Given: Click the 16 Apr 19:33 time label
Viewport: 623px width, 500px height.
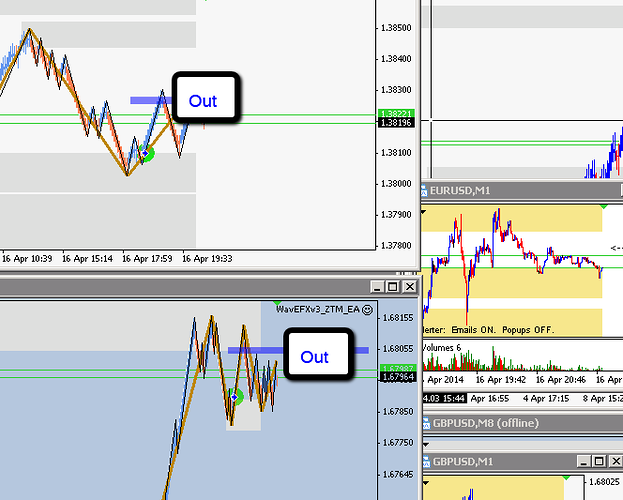Looking at the screenshot, I should click(x=207, y=259).
